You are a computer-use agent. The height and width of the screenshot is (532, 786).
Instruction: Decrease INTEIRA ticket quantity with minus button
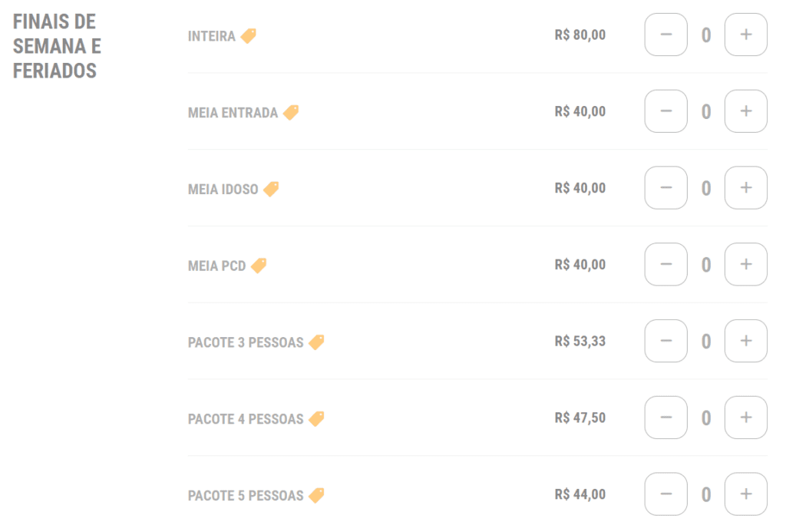665,35
